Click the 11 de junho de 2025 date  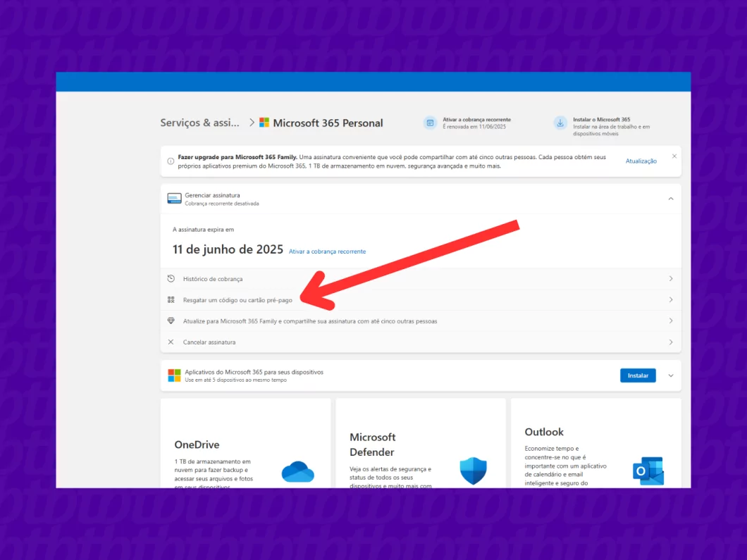228,249
